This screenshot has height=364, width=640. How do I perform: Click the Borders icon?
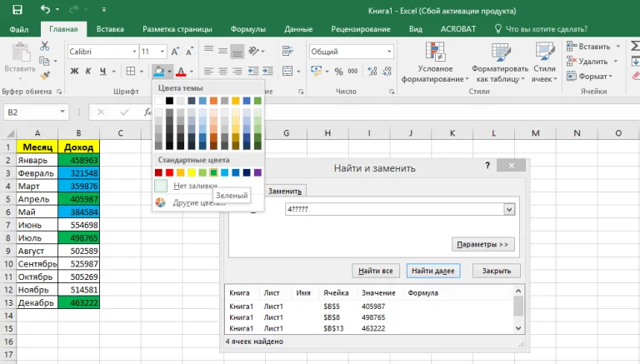click(x=131, y=71)
